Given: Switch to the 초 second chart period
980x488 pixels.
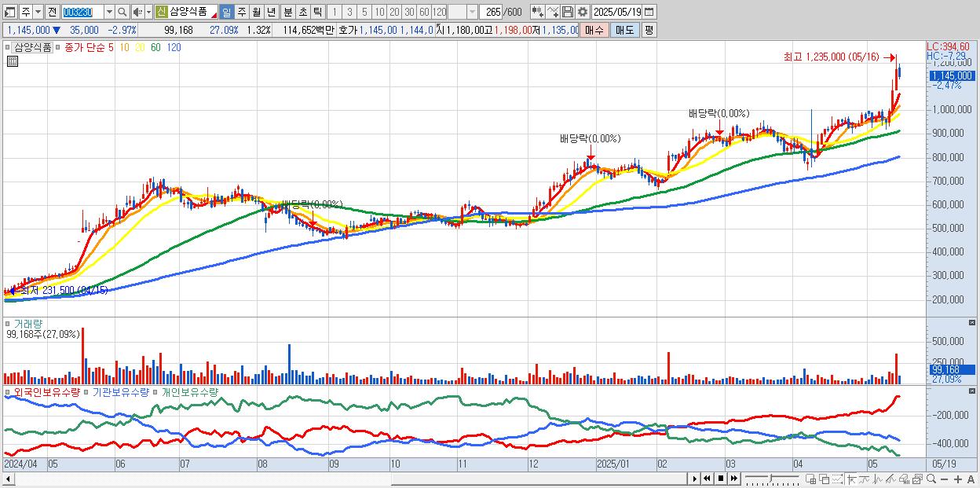Looking at the screenshot, I should [303, 12].
